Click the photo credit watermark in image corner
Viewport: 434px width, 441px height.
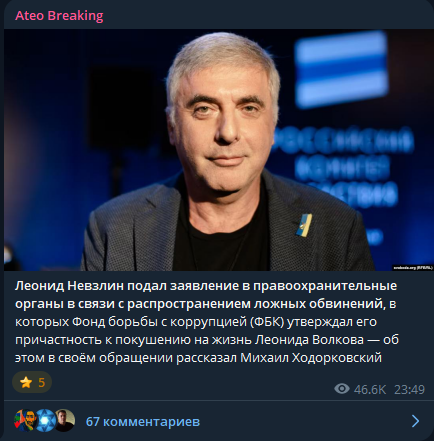(413, 268)
